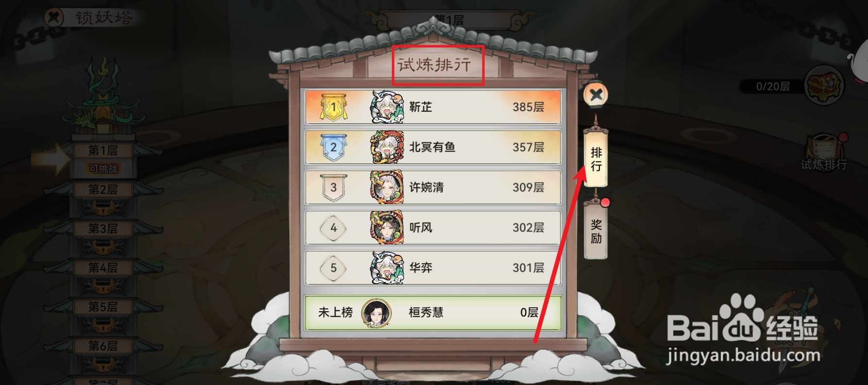This screenshot has height=385, width=868.
Task: Select 第1层 on the tower
Action: click(x=103, y=151)
